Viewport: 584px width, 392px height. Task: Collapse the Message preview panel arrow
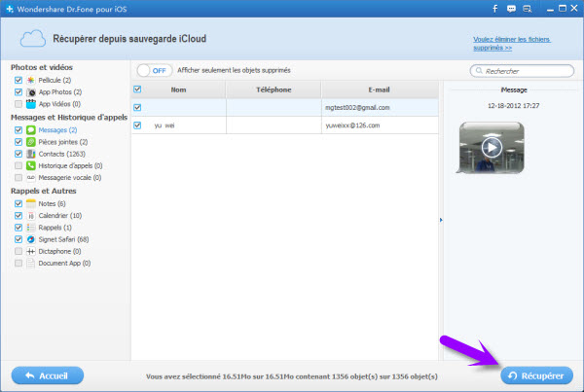(x=441, y=220)
